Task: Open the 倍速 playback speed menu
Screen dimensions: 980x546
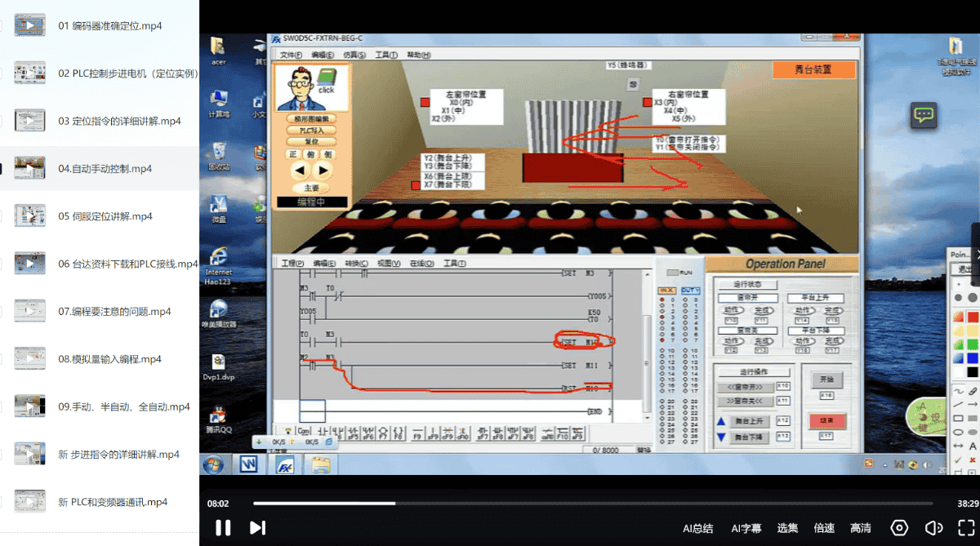Action: 824,528
